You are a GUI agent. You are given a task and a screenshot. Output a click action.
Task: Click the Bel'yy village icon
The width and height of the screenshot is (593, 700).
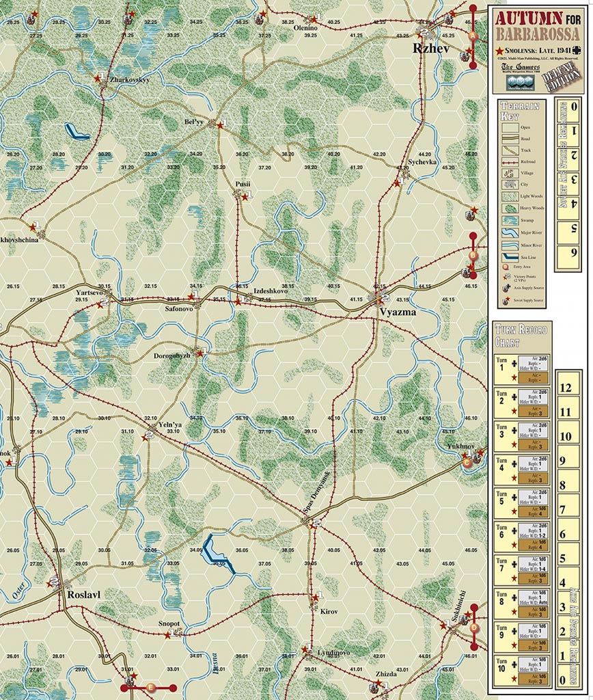pyautogui.click(x=212, y=124)
